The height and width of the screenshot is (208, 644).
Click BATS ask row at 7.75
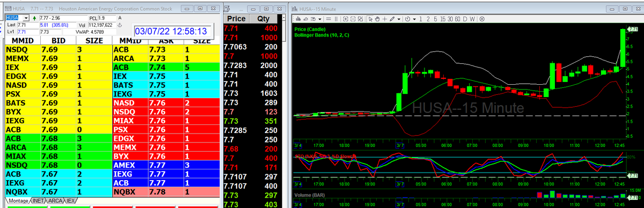[x=166, y=85]
